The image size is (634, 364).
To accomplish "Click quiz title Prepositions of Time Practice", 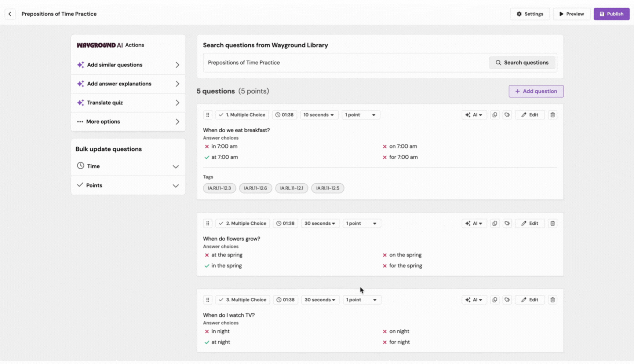I will (59, 14).
